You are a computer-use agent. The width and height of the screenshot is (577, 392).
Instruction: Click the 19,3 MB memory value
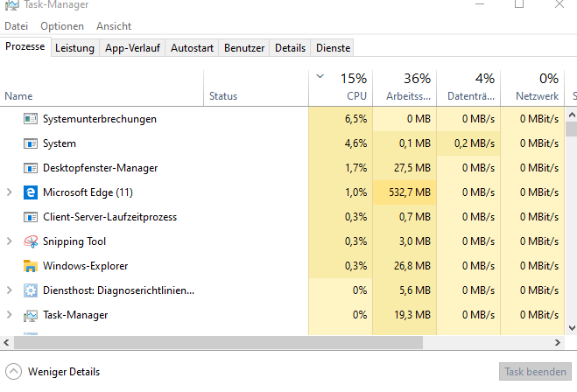tap(412, 315)
